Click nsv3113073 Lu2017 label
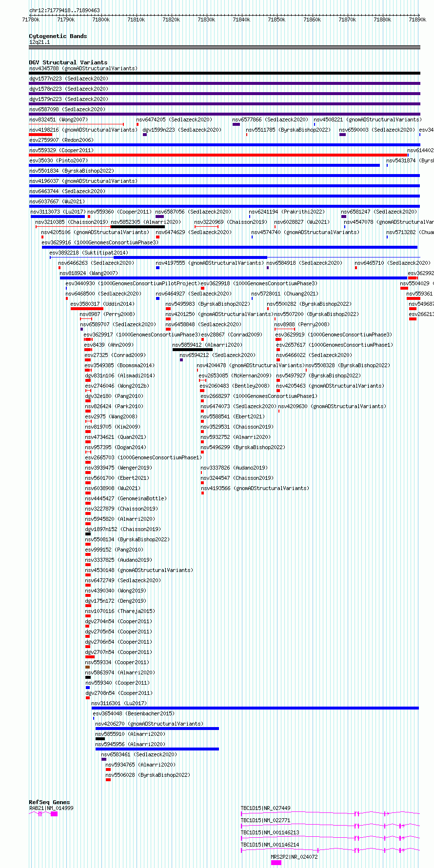434x868 pixels. pos(58,212)
